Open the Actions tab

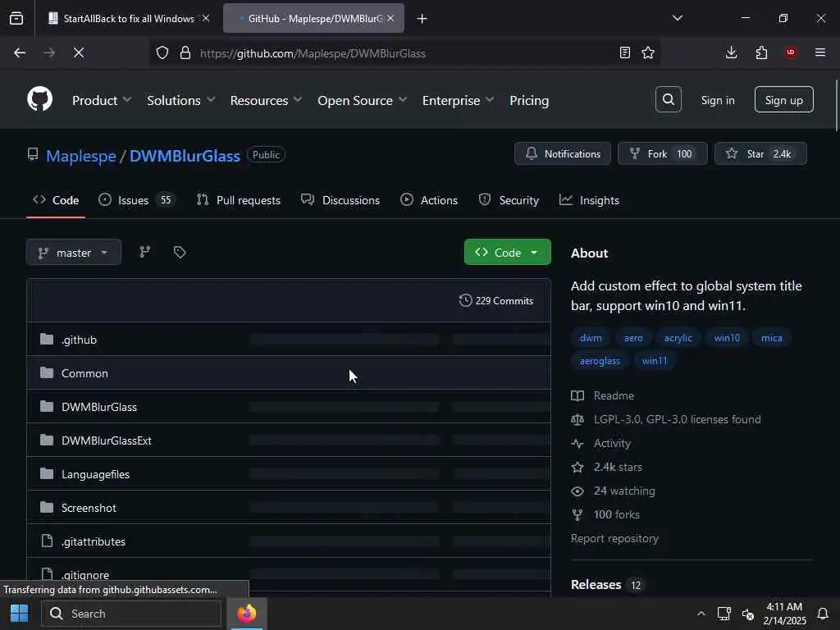pos(429,200)
